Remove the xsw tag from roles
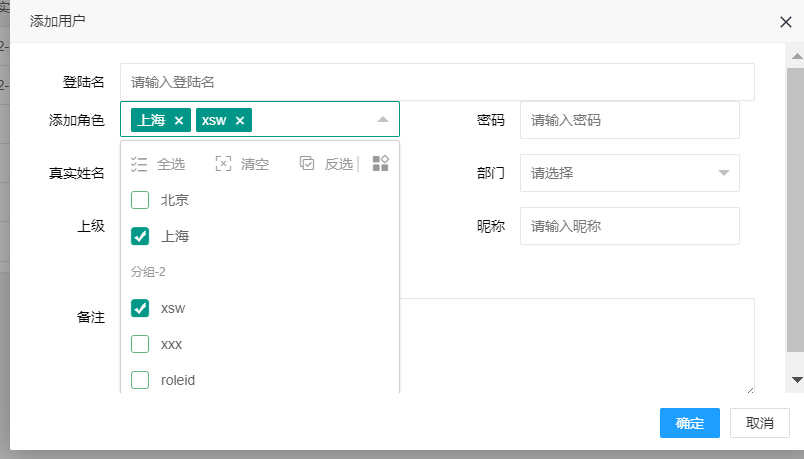The width and height of the screenshot is (804, 459). pyautogui.click(x=239, y=121)
